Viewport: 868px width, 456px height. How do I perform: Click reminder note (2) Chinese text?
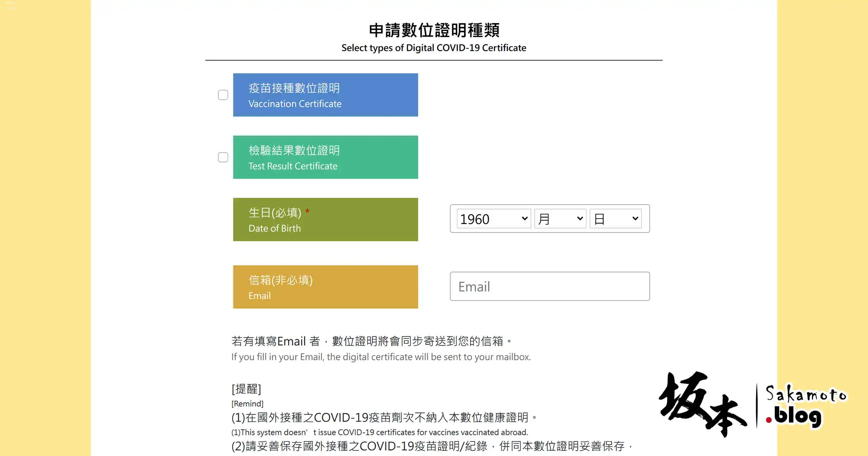coord(431,446)
